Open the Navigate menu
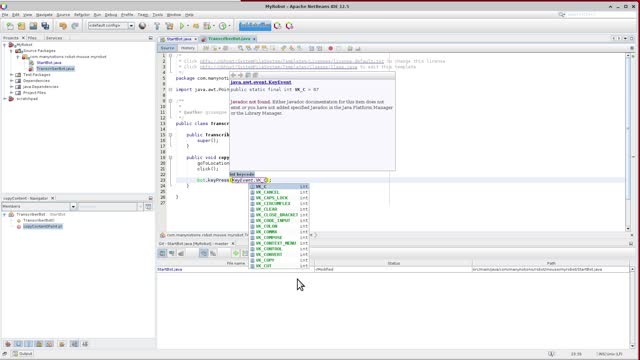The image size is (640, 360). point(44,15)
